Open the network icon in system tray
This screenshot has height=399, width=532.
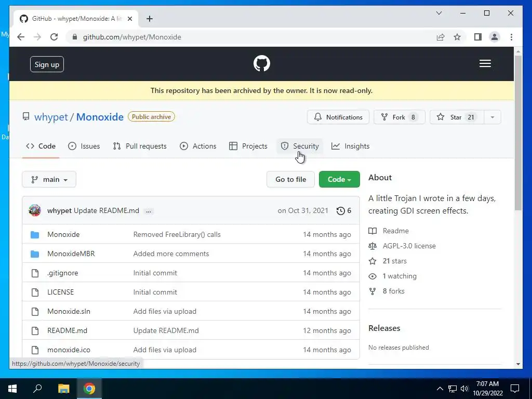tap(452, 389)
